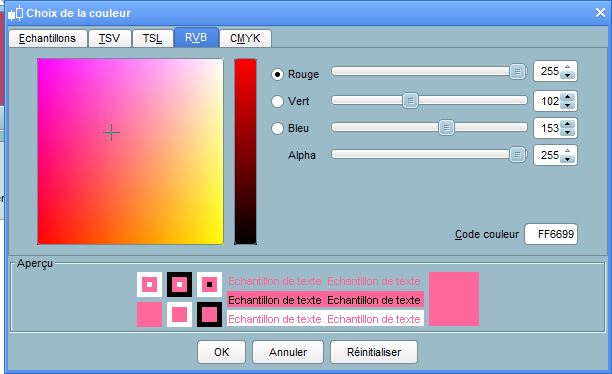This screenshot has height=374, width=612.
Task: Switch to the CMYK tab
Action: click(x=245, y=38)
